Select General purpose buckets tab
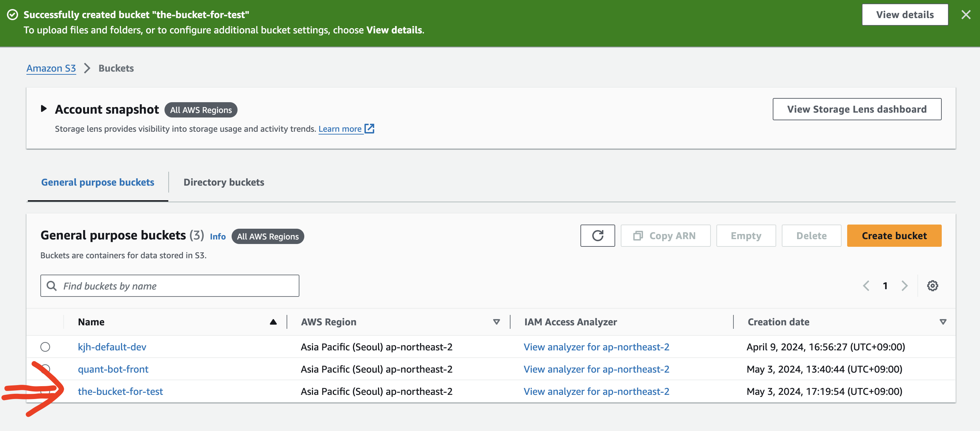Viewport: 980px width, 431px height. click(98, 182)
